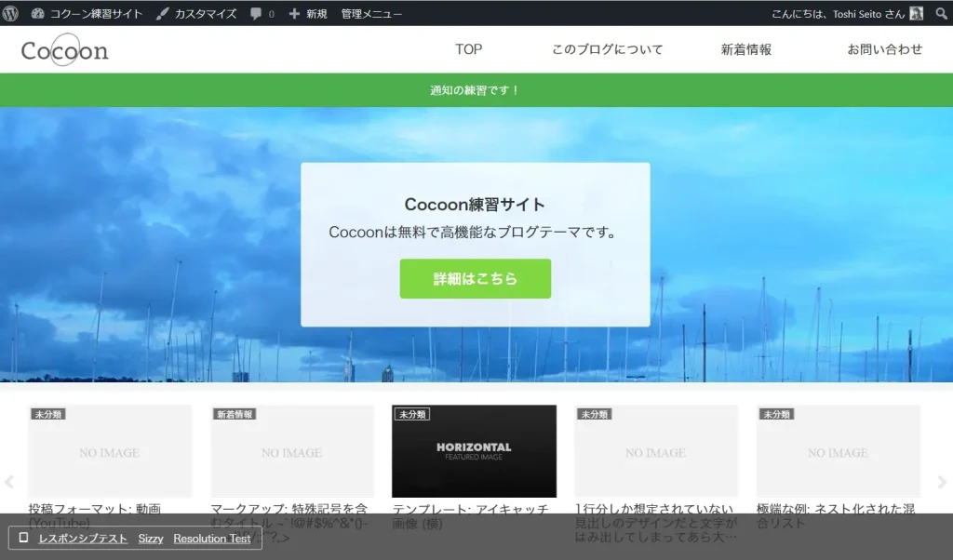953x560 pixels.
Task: Click the user avatar in admin bar
Action: (x=917, y=13)
